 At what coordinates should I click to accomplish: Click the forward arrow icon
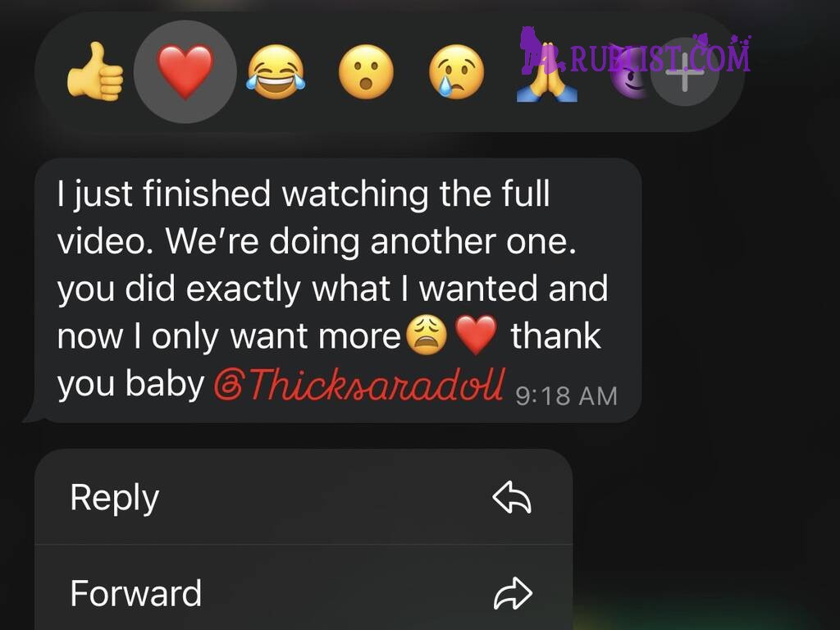(513, 593)
